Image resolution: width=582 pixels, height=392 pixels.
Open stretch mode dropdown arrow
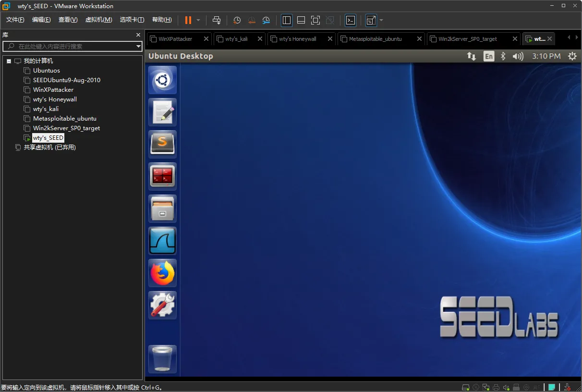(x=381, y=20)
